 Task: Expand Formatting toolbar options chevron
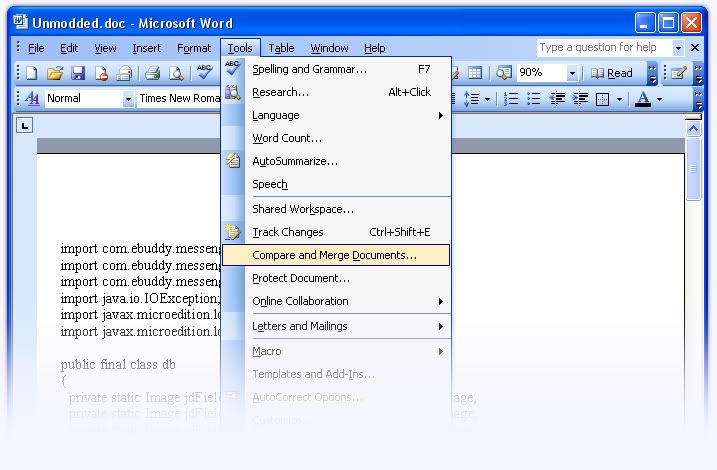(x=698, y=99)
